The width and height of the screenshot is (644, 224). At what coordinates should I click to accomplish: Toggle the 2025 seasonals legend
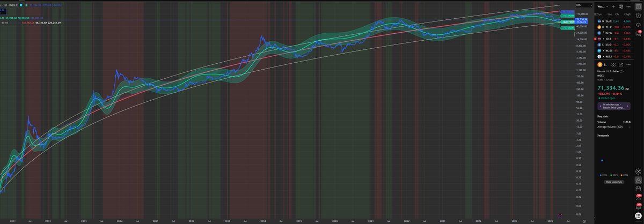(x=614, y=175)
